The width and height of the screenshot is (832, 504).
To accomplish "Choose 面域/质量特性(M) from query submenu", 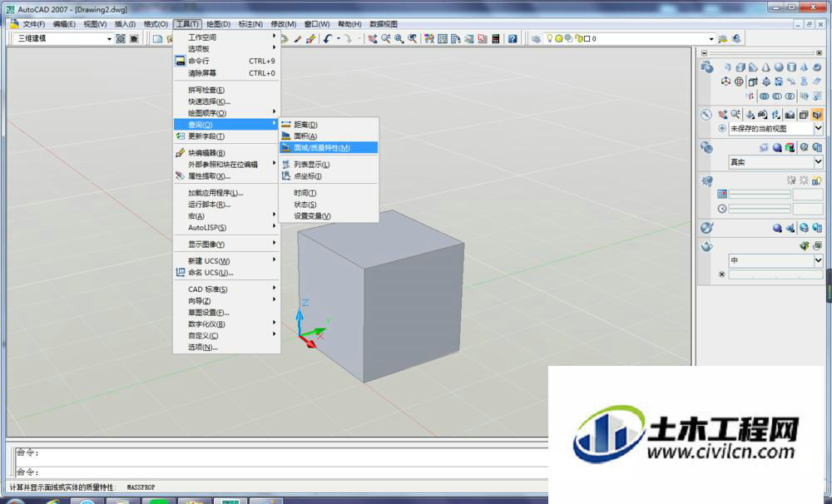I will click(x=329, y=148).
